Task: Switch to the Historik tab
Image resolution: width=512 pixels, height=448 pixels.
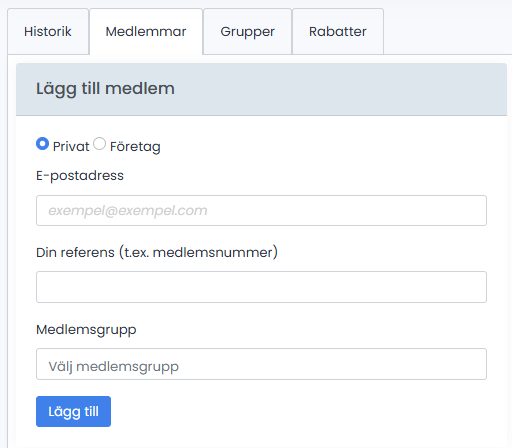Action: click(48, 32)
